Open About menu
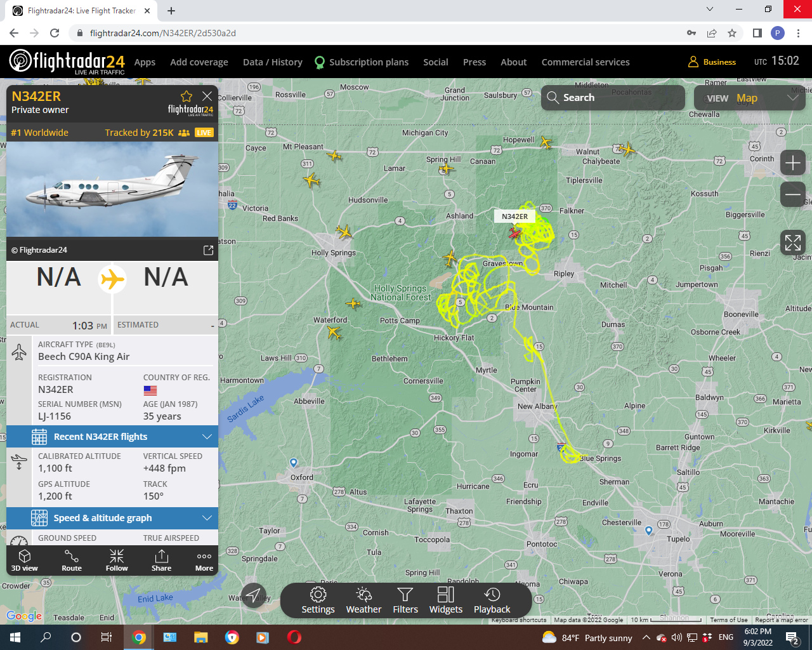Image resolution: width=812 pixels, height=650 pixels. tap(514, 62)
